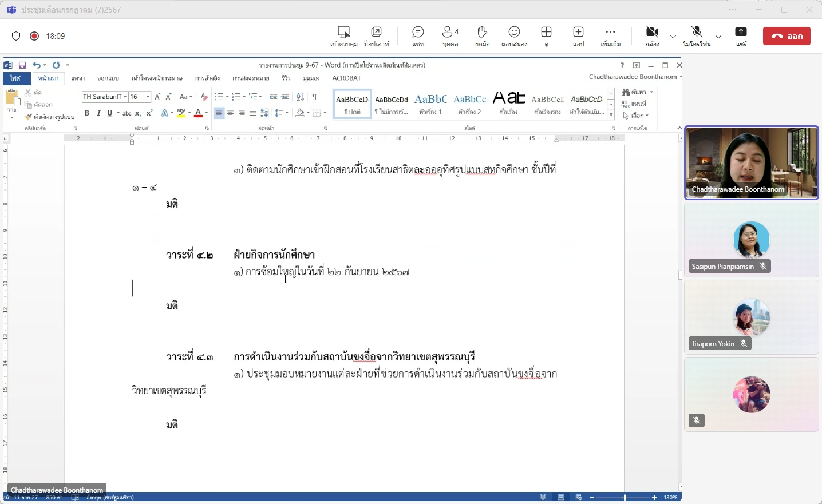
Task: Undo the last action in Word
Action: pyautogui.click(x=36, y=65)
